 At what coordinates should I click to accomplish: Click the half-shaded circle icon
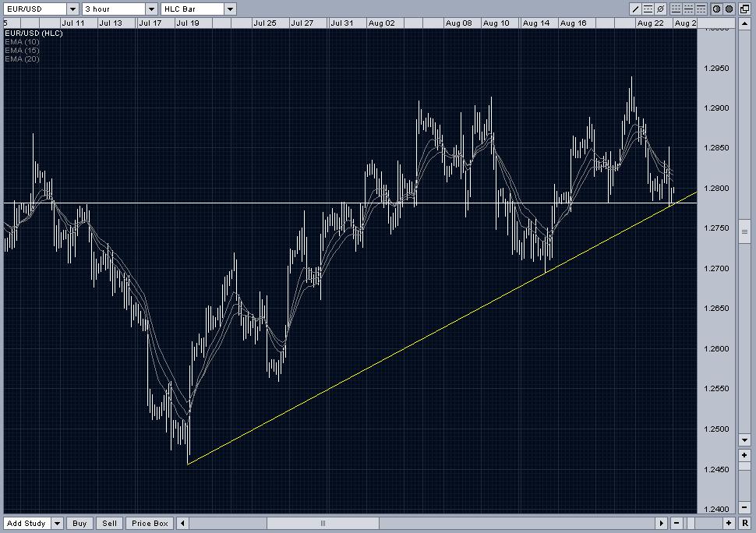716,9
